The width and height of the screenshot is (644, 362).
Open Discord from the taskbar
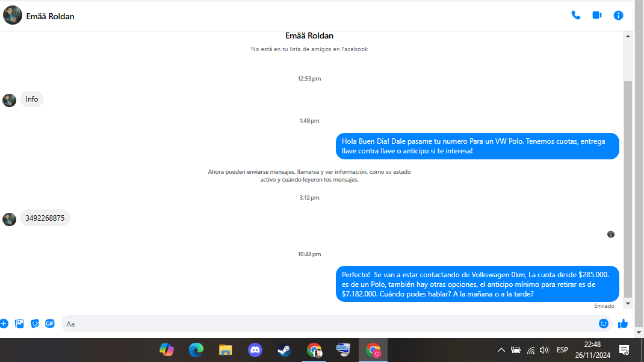(255, 350)
